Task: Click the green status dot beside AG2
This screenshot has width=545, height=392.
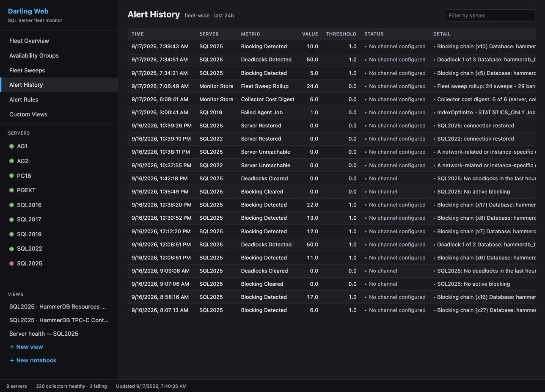Action: tap(12, 161)
